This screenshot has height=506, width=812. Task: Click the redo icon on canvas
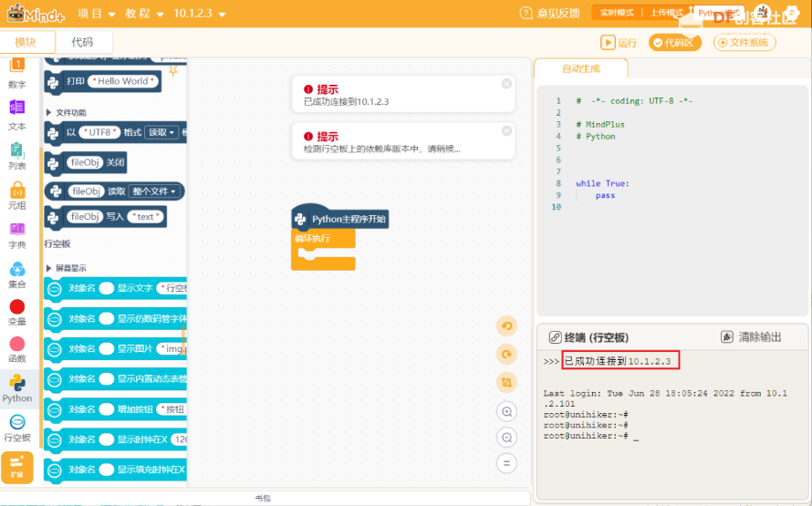(x=506, y=354)
